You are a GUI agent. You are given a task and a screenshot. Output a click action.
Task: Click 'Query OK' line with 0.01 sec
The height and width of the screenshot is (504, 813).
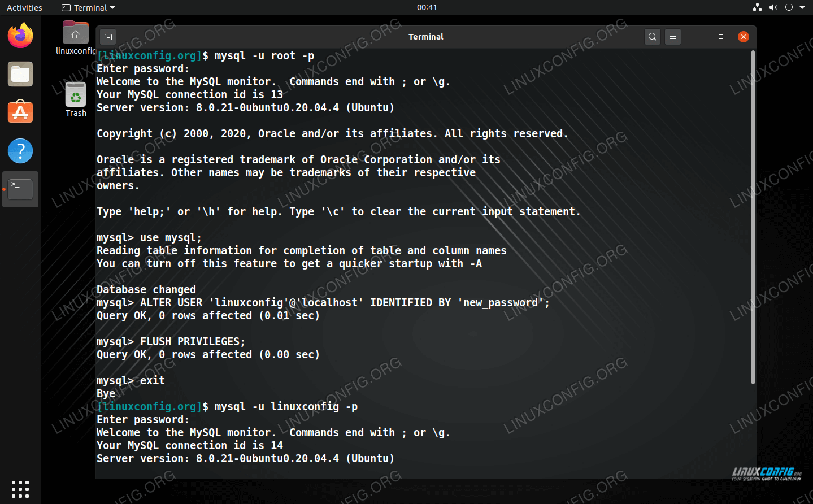(x=208, y=316)
